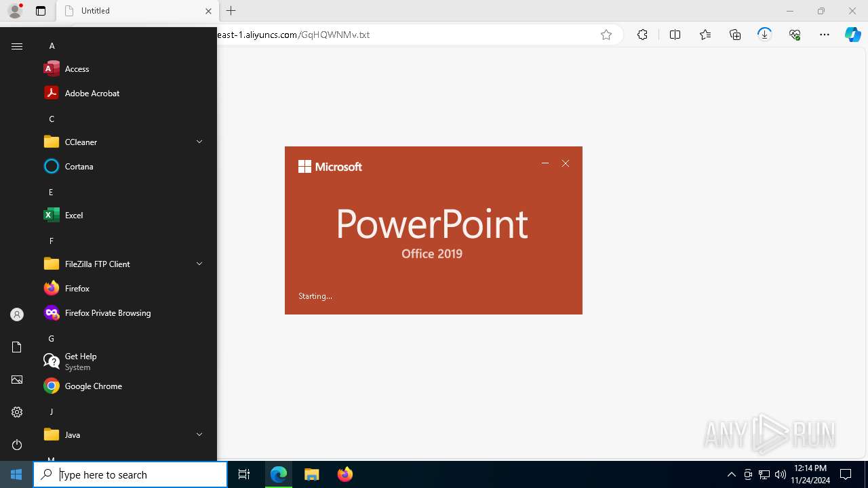Expand the Start menu hamburger button
Screen dimensions: 868x488
click(x=17, y=46)
